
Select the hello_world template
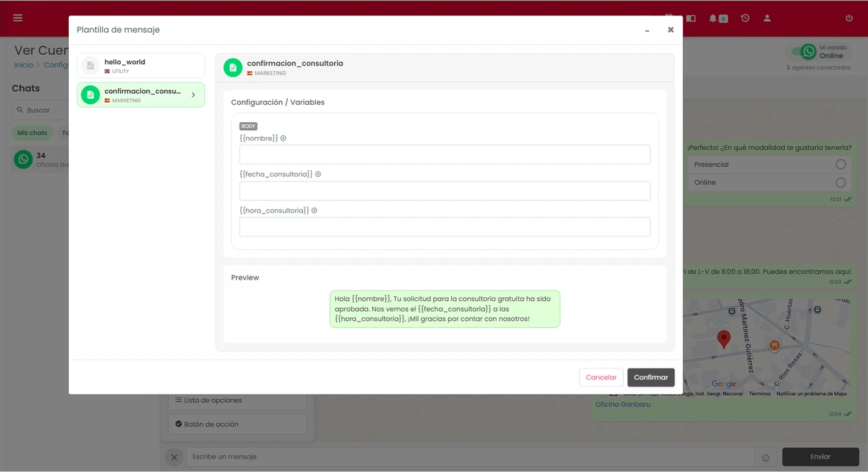(141, 66)
